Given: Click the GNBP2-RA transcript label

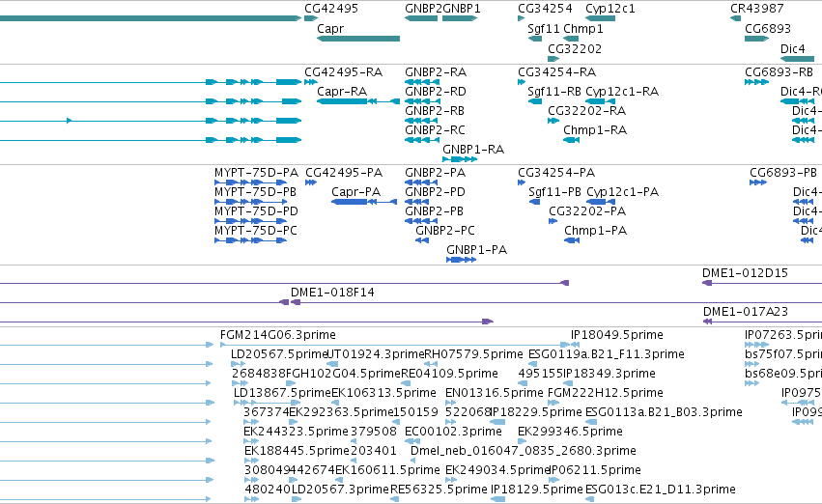Looking at the screenshot, I should (x=436, y=72).
